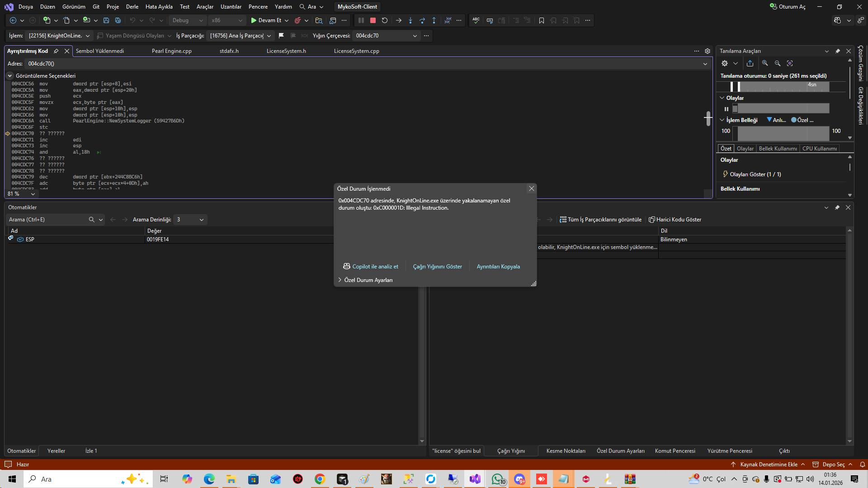Click the Reset View icon in Tanılama Araçları
Image resolution: width=868 pixels, height=488 pixels.
pyautogui.click(x=790, y=63)
